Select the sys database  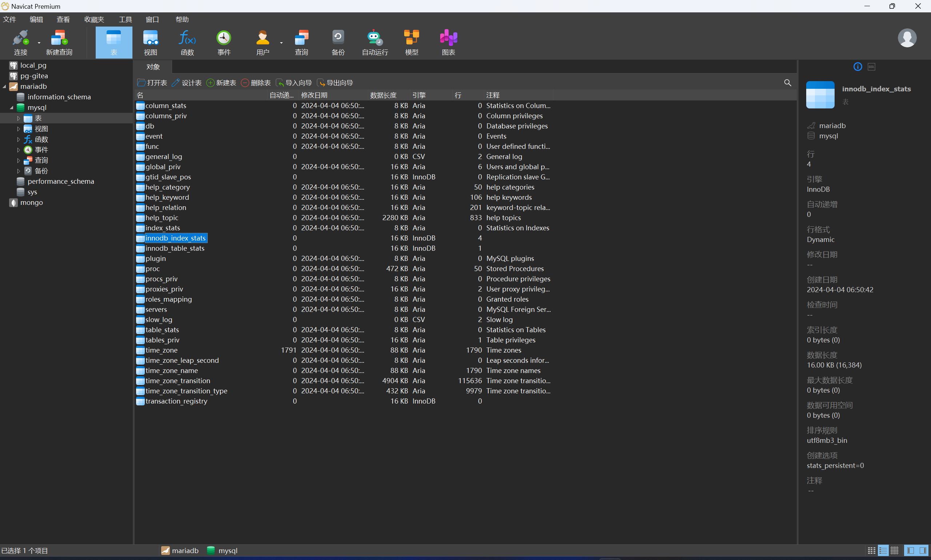tap(32, 192)
